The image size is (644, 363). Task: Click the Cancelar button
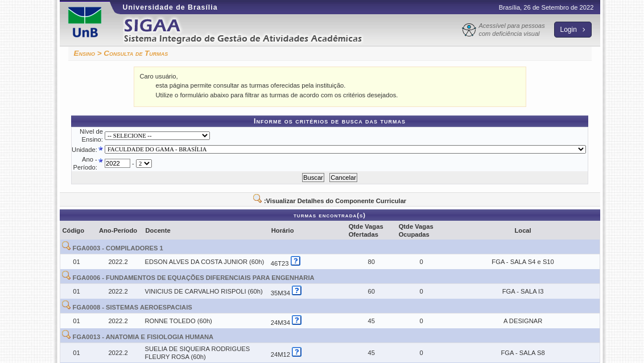coord(343,178)
